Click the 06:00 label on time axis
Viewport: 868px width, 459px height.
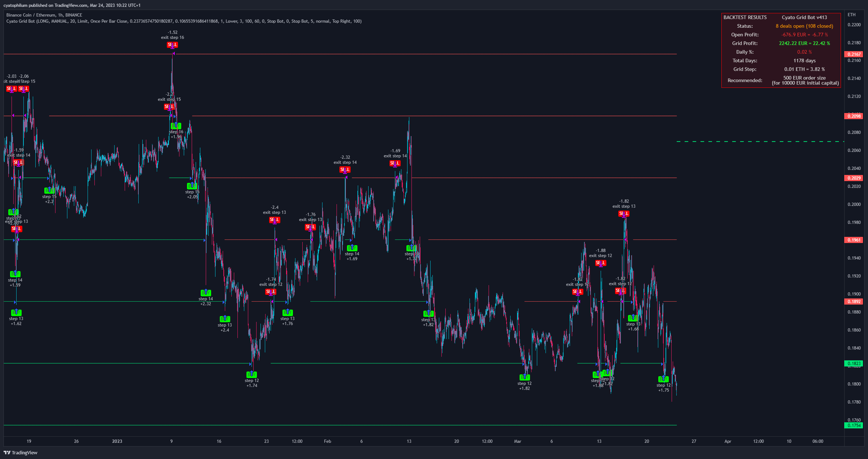[x=818, y=441]
